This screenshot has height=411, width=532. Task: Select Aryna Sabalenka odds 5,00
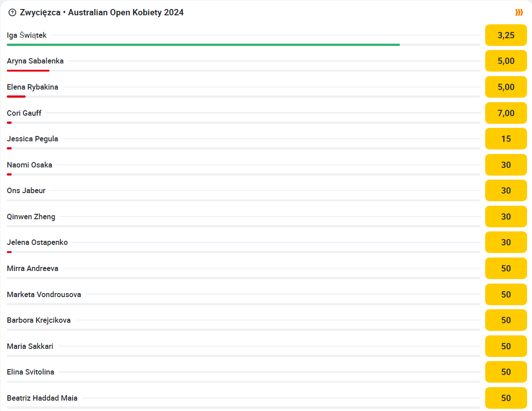506,61
